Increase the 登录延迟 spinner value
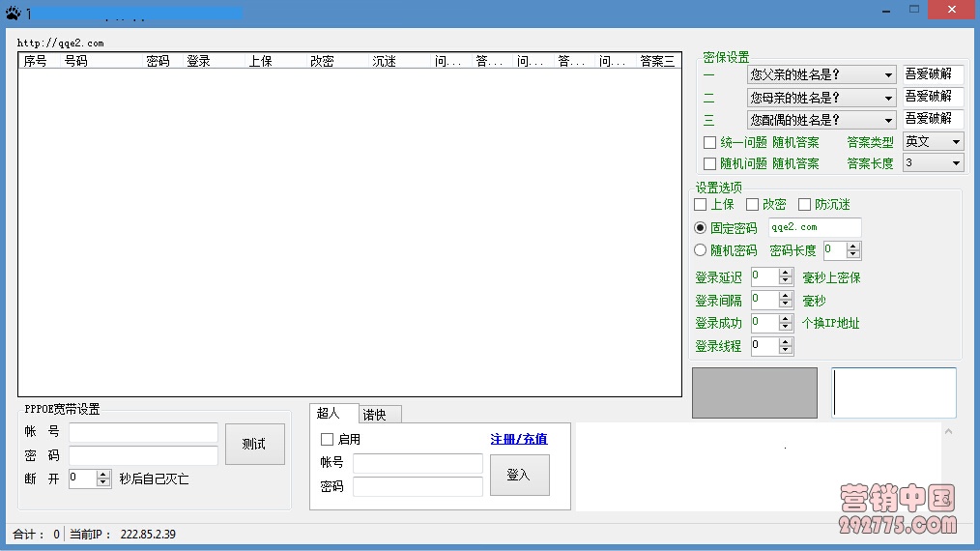The height and width of the screenshot is (551, 980). [x=786, y=274]
